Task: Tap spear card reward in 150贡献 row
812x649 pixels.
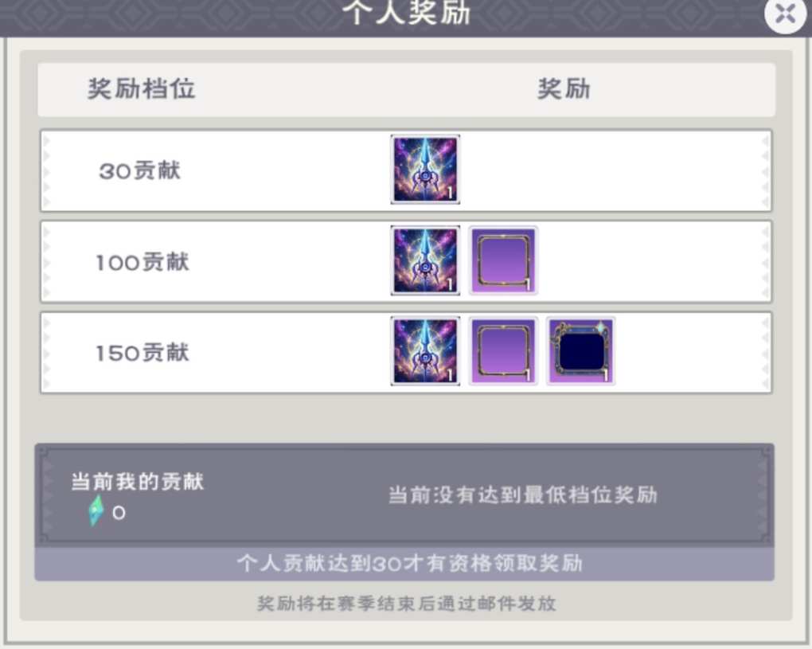Action: click(x=425, y=351)
